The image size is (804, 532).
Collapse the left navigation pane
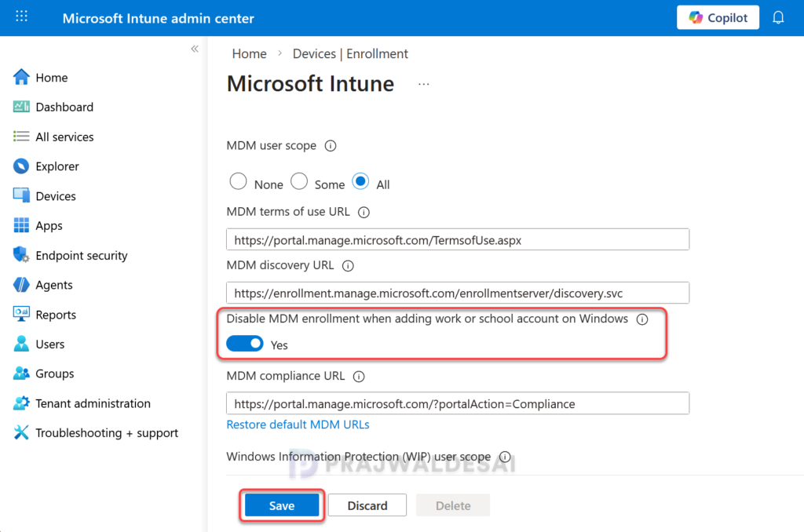coord(195,49)
